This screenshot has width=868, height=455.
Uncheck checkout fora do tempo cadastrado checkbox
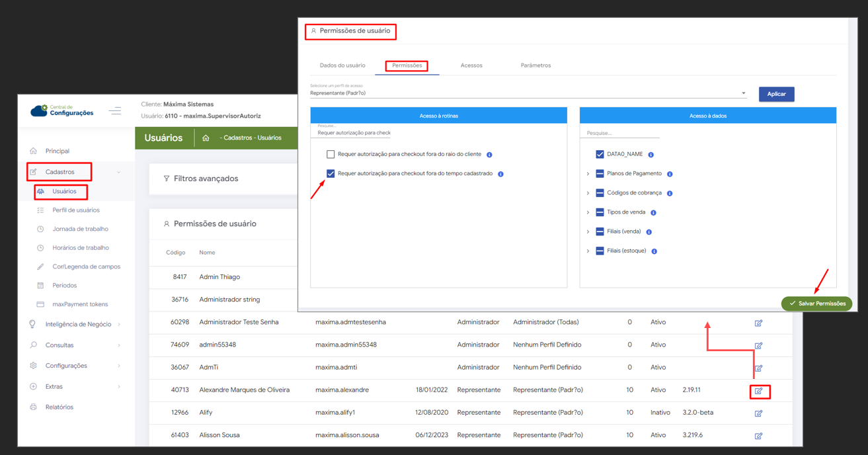point(331,174)
